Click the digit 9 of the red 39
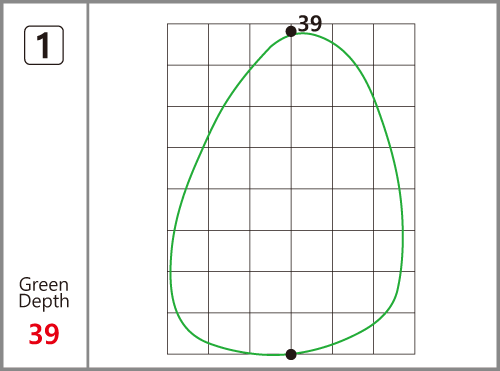 (52, 334)
